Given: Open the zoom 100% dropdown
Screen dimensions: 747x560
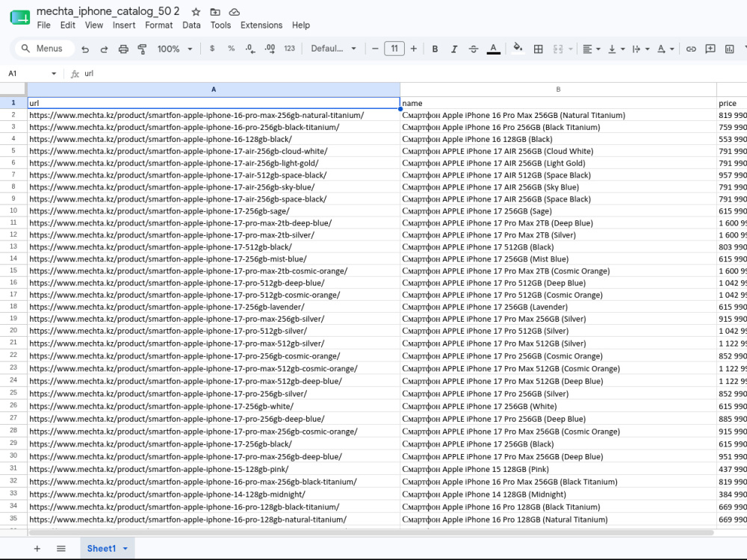Looking at the screenshot, I should pos(175,49).
